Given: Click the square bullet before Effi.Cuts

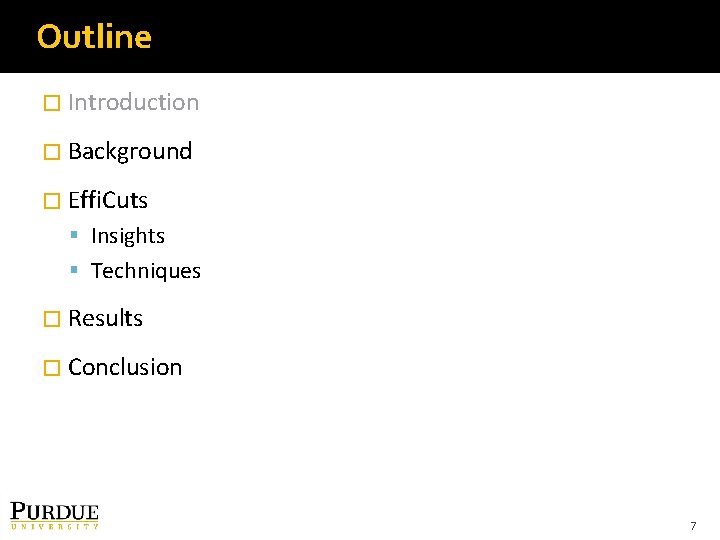Looking at the screenshot, I should tap(52, 201).
